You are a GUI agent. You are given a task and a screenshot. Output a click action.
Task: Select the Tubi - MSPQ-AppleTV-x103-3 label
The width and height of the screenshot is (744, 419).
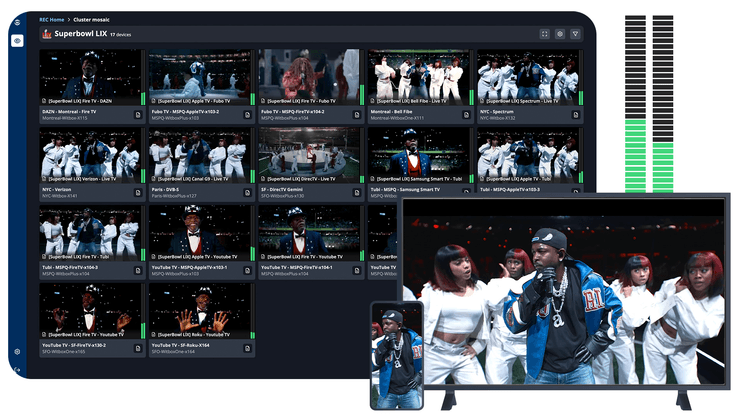pos(510,189)
